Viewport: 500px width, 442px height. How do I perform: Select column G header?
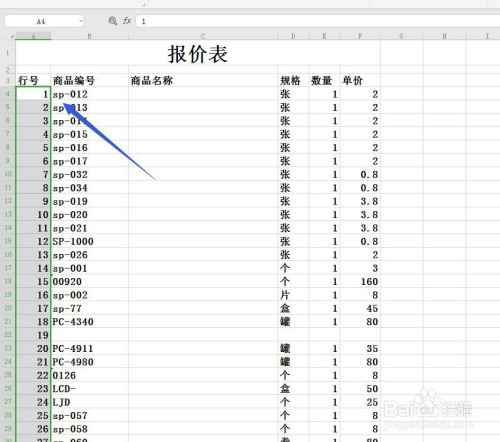coord(402,36)
